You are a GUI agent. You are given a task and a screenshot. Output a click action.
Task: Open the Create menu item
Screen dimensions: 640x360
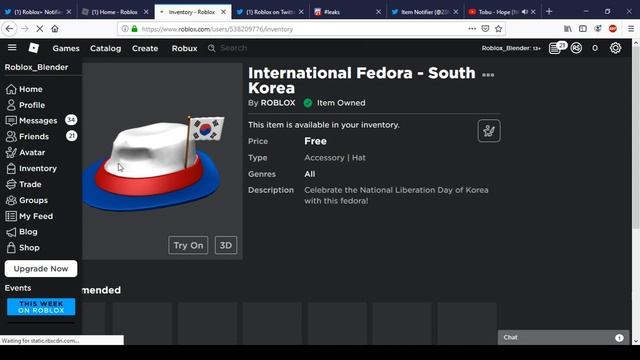(x=145, y=48)
